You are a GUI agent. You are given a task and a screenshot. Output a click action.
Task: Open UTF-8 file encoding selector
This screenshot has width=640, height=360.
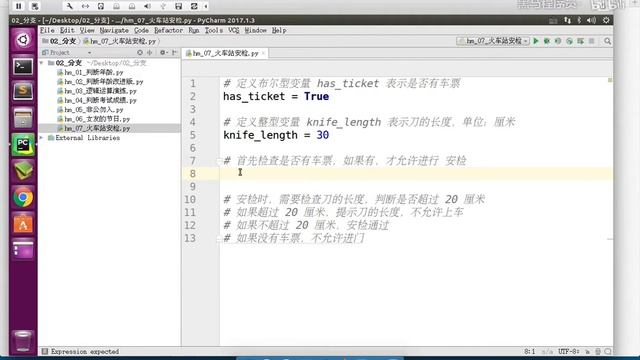(x=568, y=351)
